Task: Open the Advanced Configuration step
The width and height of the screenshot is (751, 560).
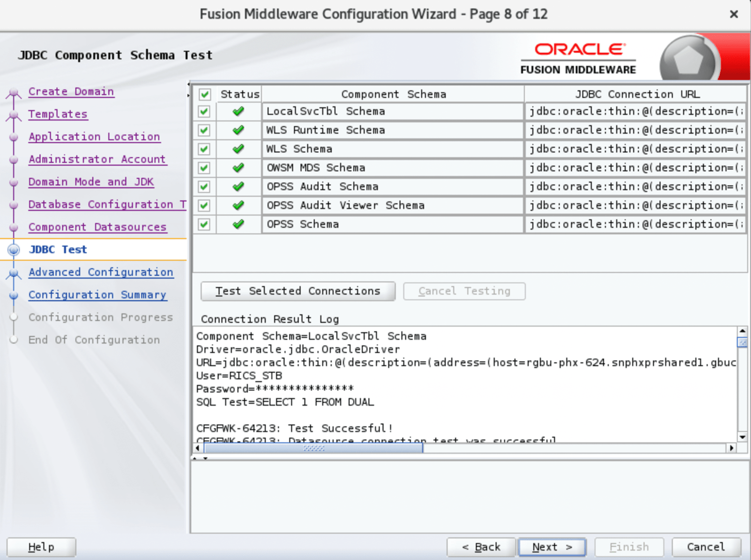Action: [x=101, y=272]
